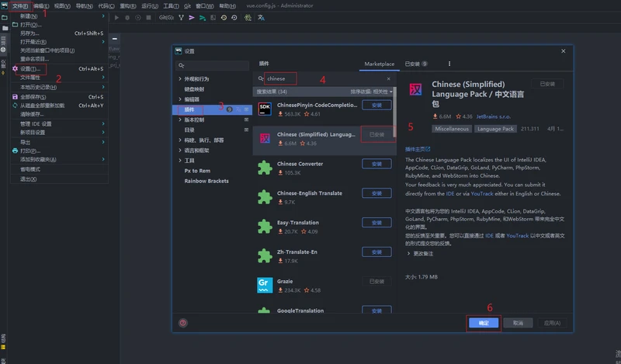Click the help question mark icon
Image resolution: width=621 pixels, height=364 pixels.
coord(182,323)
